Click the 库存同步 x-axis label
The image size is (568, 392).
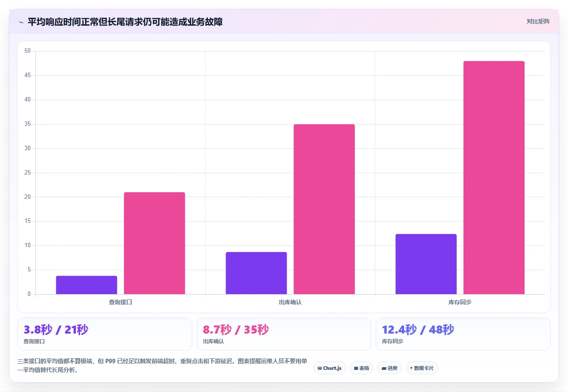point(460,302)
